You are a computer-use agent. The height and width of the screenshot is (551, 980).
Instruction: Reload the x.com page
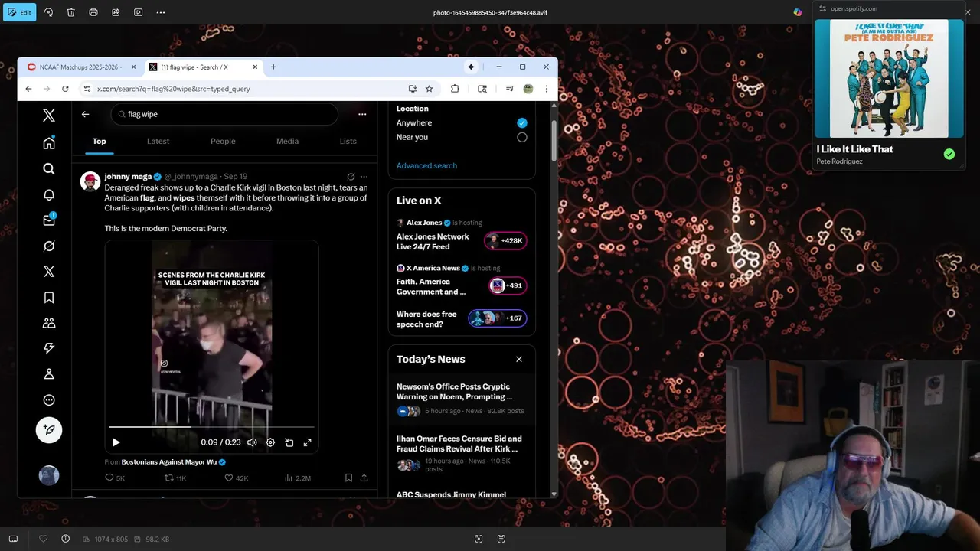click(65, 89)
